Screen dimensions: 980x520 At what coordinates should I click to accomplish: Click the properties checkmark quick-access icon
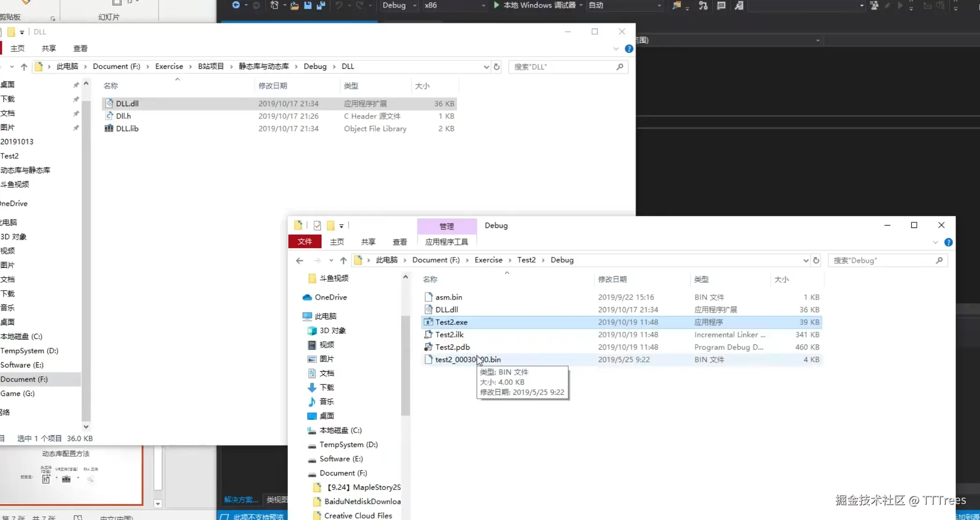coord(317,226)
